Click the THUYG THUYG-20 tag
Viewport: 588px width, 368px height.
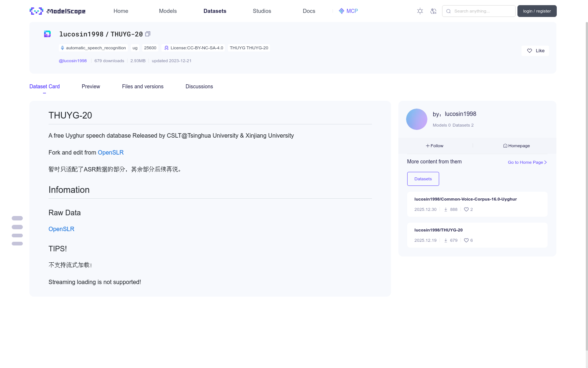249,48
